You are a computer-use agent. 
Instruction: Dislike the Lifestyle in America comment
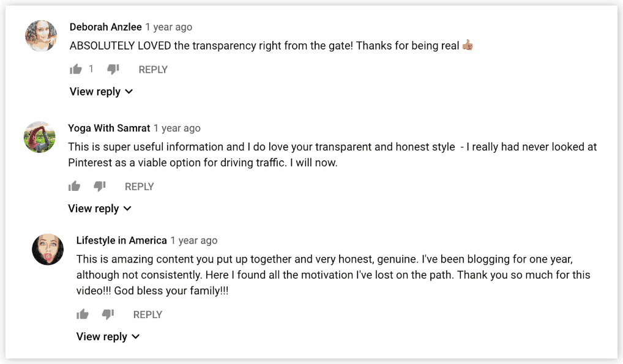[x=108, y=313]
